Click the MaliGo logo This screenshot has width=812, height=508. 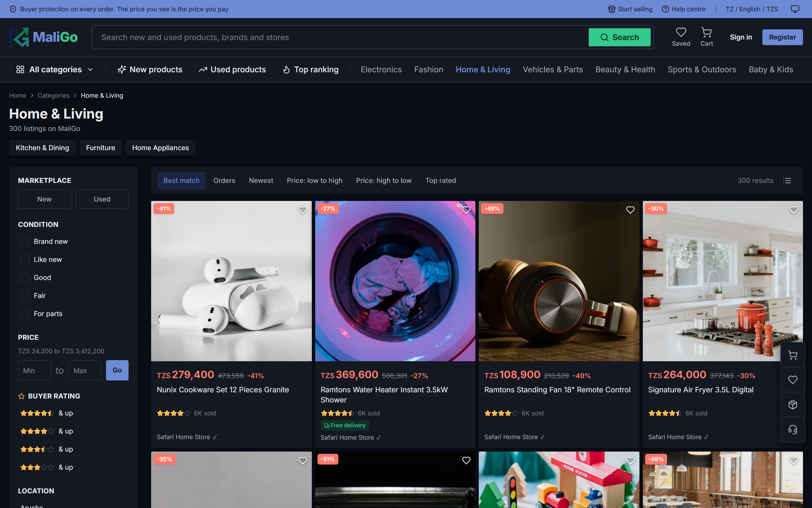(x=43, y=37)
